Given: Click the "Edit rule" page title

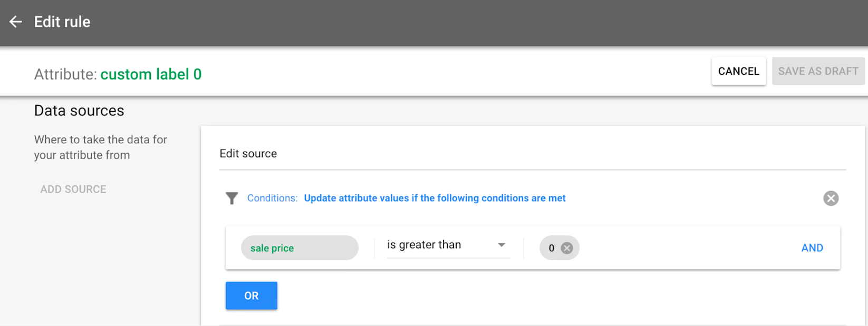Looking at the screenshot, I should point(62,22).
